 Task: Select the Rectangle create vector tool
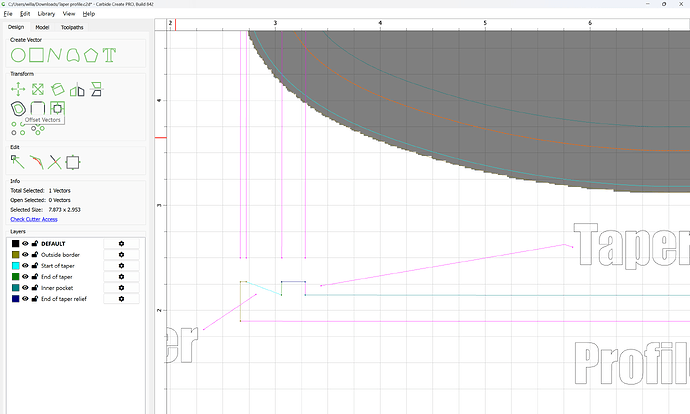pos(36,54)
